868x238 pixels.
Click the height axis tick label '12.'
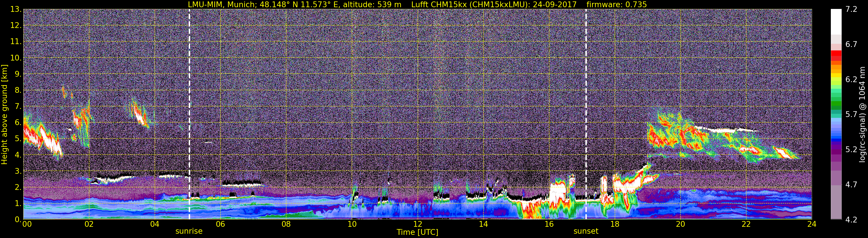16,26
